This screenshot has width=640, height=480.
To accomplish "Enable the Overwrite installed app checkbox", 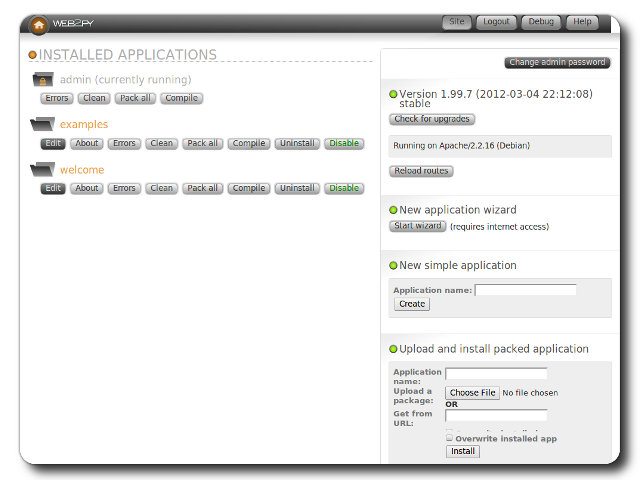I will point(449,439).
